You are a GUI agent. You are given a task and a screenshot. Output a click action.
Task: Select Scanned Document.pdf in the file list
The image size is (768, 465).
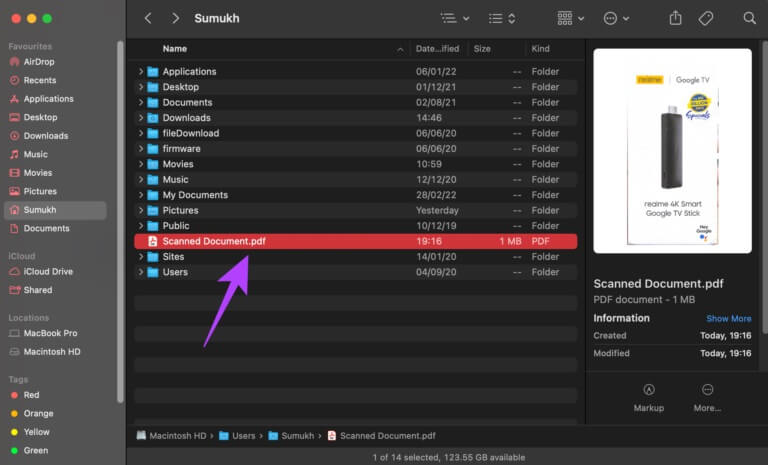pyautogui.click(x=356, y=242)
